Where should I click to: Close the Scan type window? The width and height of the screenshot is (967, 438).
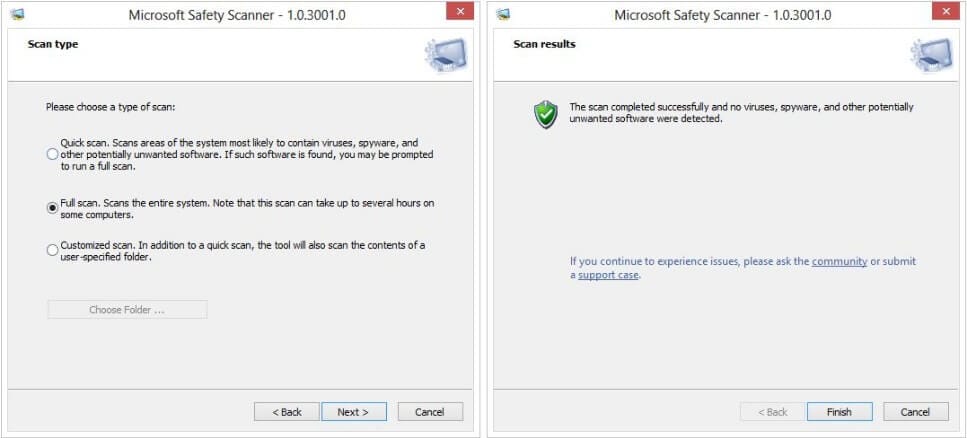(460, 11)
